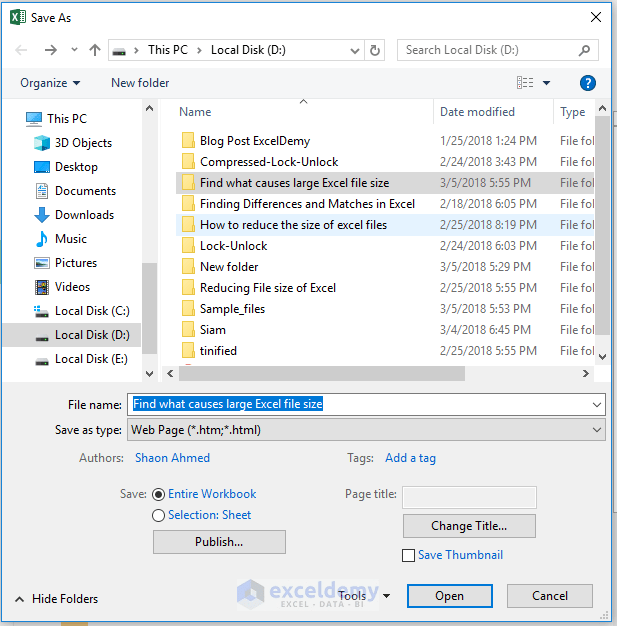The width and height of the screenshot is (617, 626).
Task: Click the navigation pane scroll down arrow
Action: click(149, 374)
